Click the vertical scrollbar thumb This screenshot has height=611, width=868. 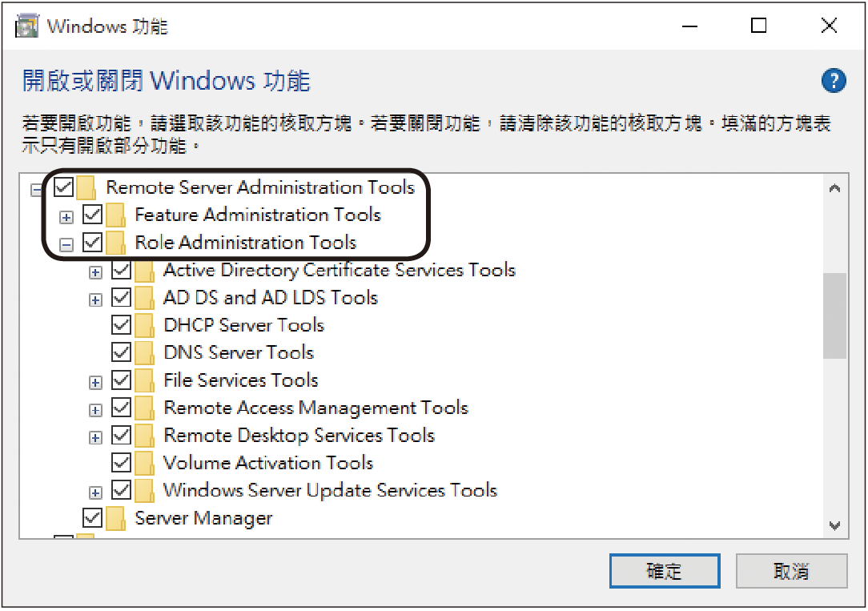pyautogui.click(x=835, y=316)
